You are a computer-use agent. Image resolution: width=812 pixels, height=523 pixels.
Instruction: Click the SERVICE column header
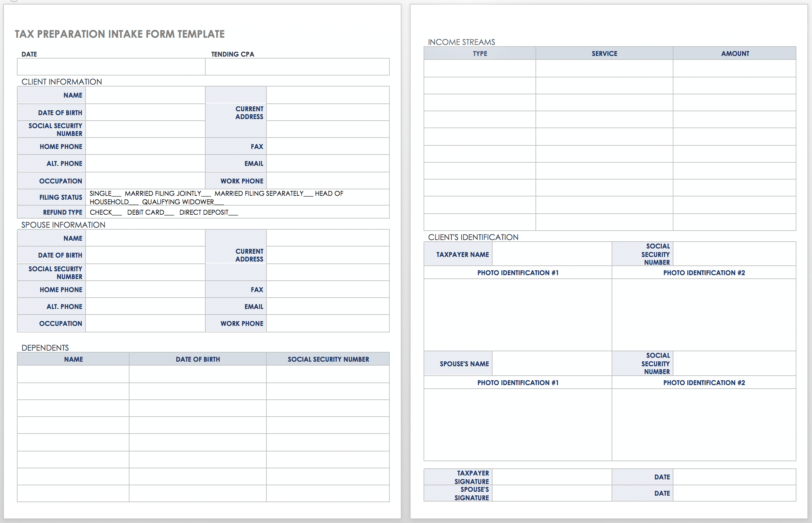click(x=604, y=54)
